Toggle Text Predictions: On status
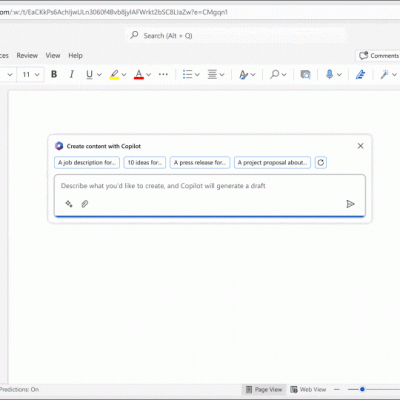Viewport: 400px width, 400px height. pos(19,389)
